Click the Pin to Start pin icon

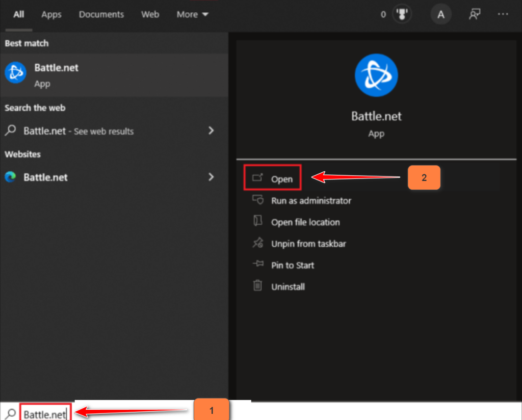tap(257, 264)
